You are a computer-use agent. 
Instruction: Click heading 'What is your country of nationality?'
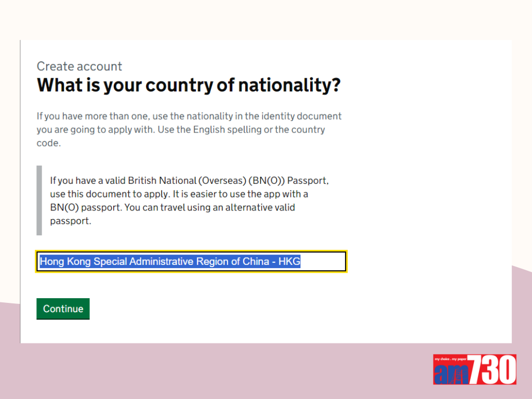tap(189, 85)
